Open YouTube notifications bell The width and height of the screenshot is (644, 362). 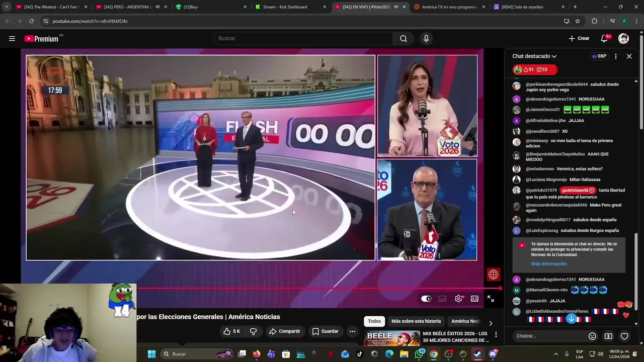tap(605, 38)
